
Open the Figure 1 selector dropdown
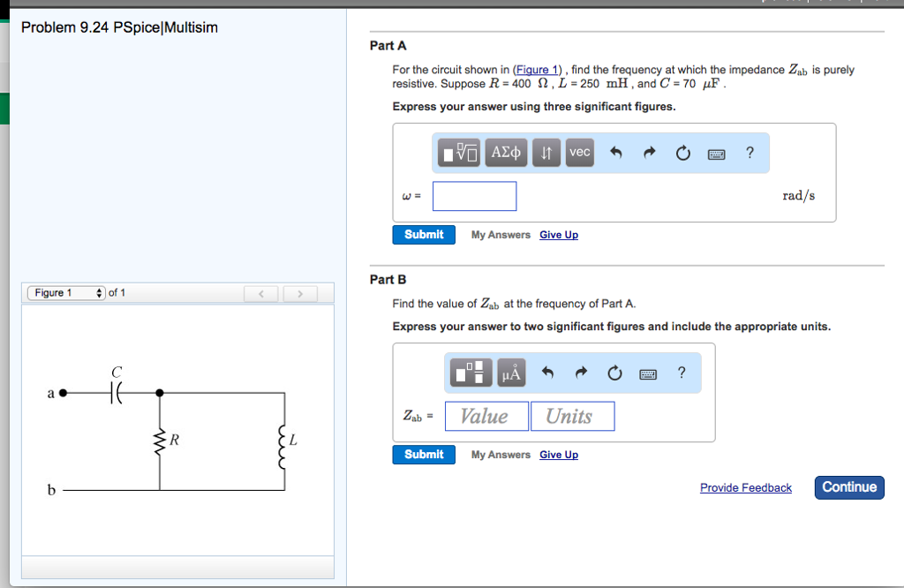(x=66, y=292)
